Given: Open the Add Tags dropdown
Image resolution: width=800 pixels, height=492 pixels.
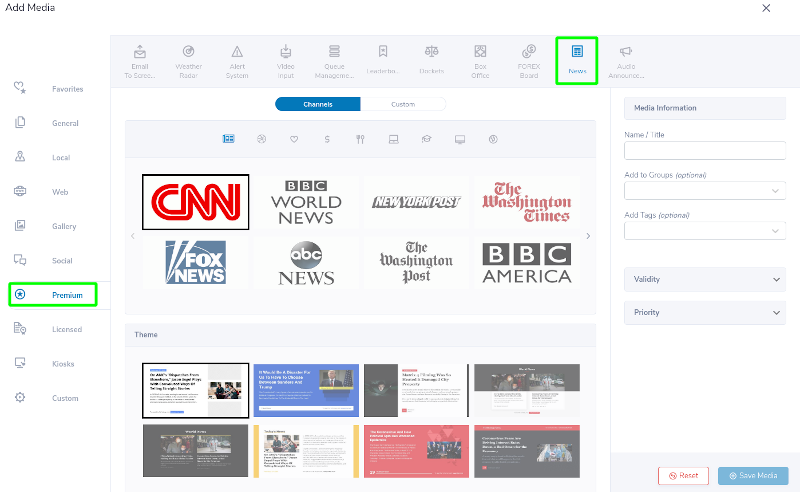Looking at the screenshot, I should coord(705,231).
